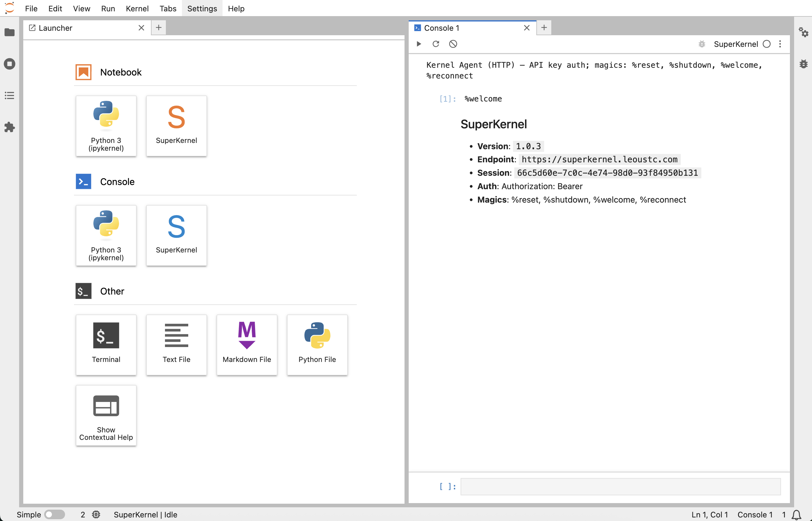The image size is (812, 521).
Task: Launch SuperKernel notebook from launcher
Action: (176, 126)
